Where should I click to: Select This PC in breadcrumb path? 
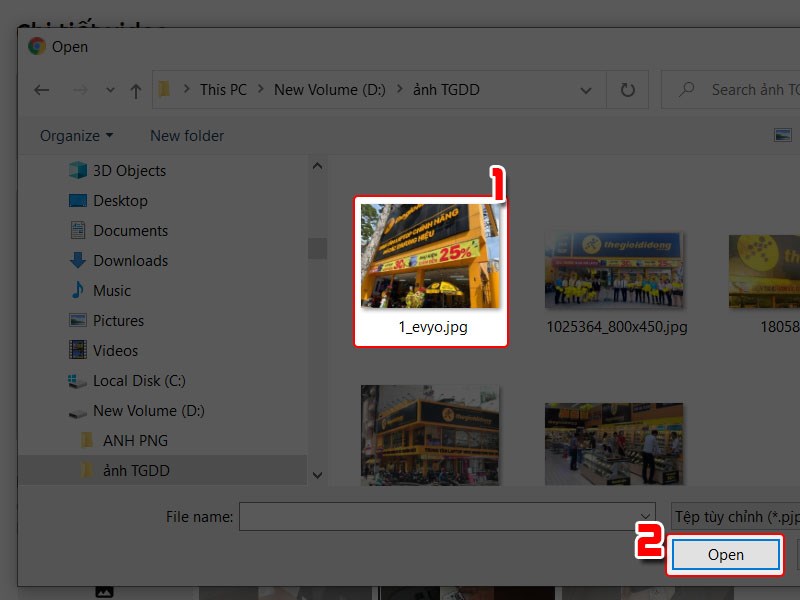click(x=223, y=90)
